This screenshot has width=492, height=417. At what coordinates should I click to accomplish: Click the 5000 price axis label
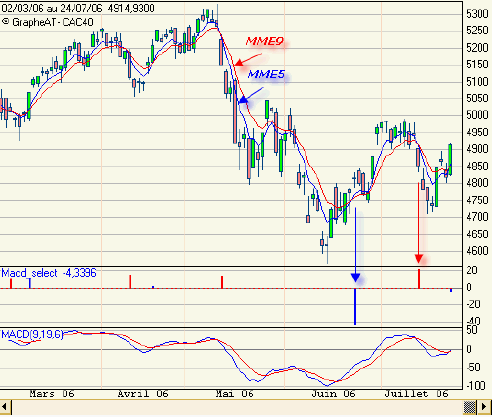click(x=478, y=115)
